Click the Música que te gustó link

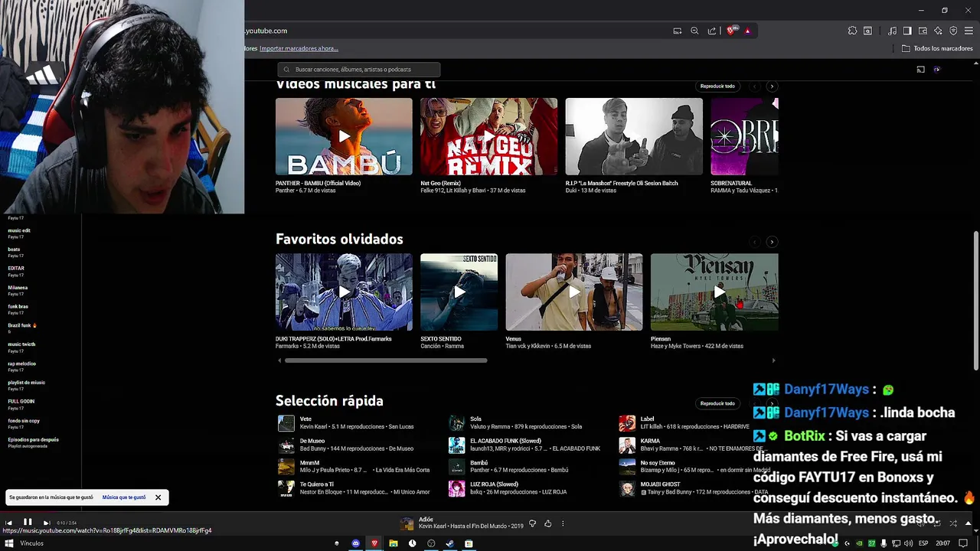pos(124,497)
